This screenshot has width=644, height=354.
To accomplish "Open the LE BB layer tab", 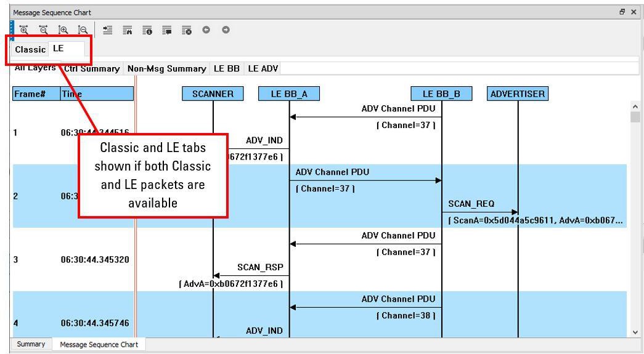I will tap(227, 68).
